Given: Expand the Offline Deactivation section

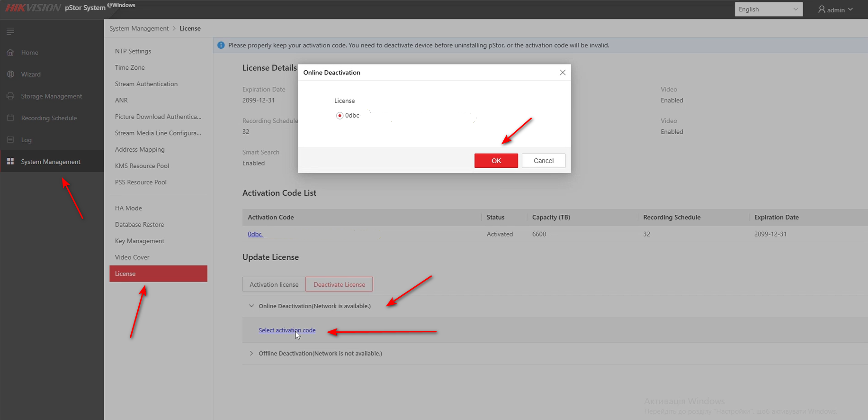Looking at the screenshot, I should click(x=251, y=354).
